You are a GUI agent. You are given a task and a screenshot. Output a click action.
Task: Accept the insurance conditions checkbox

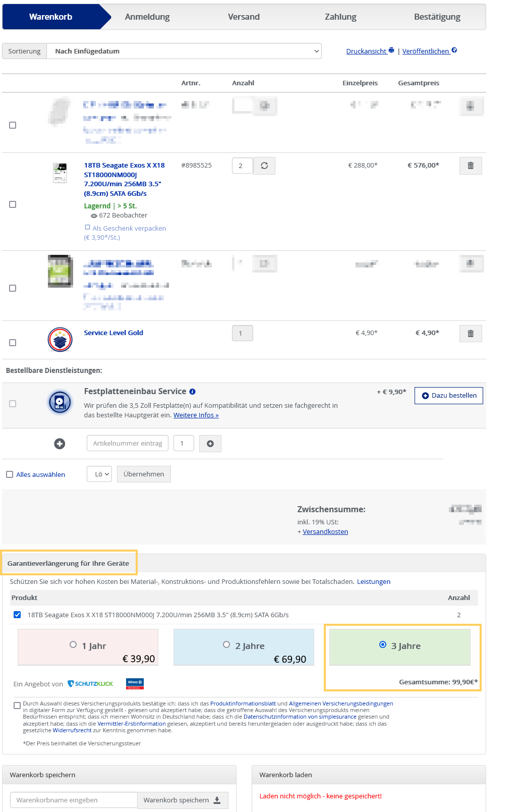pyautogui.click(x=17, y=706)
